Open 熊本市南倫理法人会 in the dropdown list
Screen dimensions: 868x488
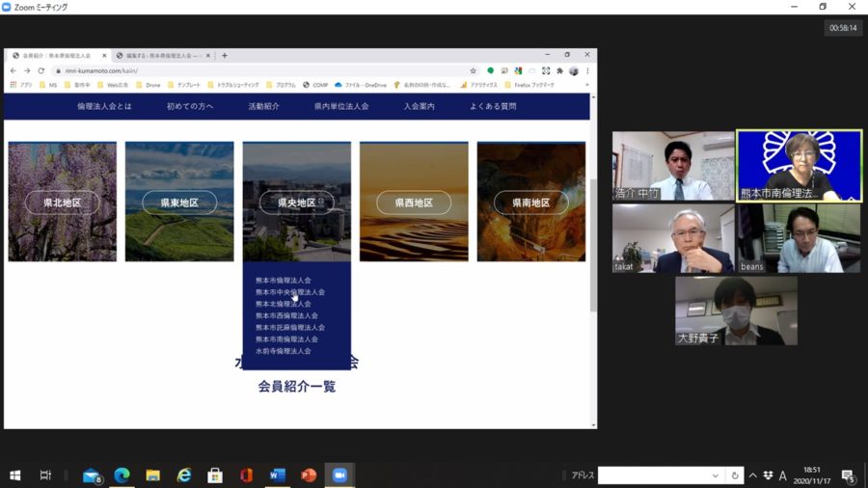[x=286, y=339]
